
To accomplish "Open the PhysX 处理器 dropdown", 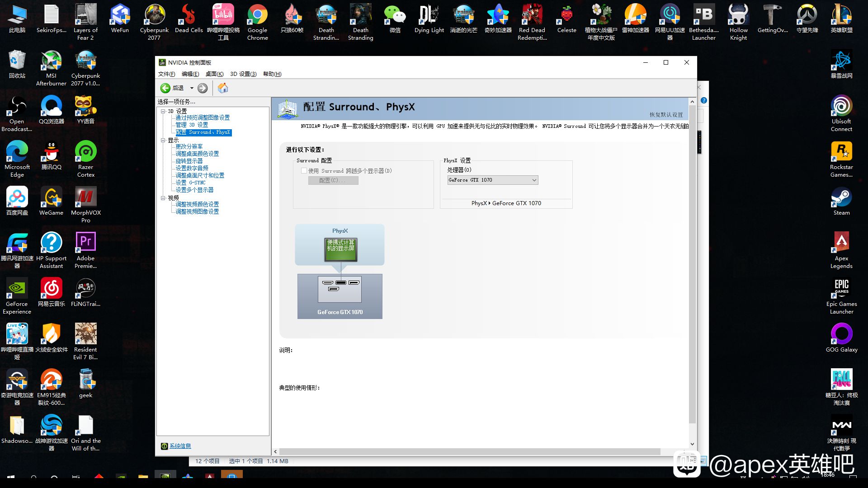I will pos(493,180).
